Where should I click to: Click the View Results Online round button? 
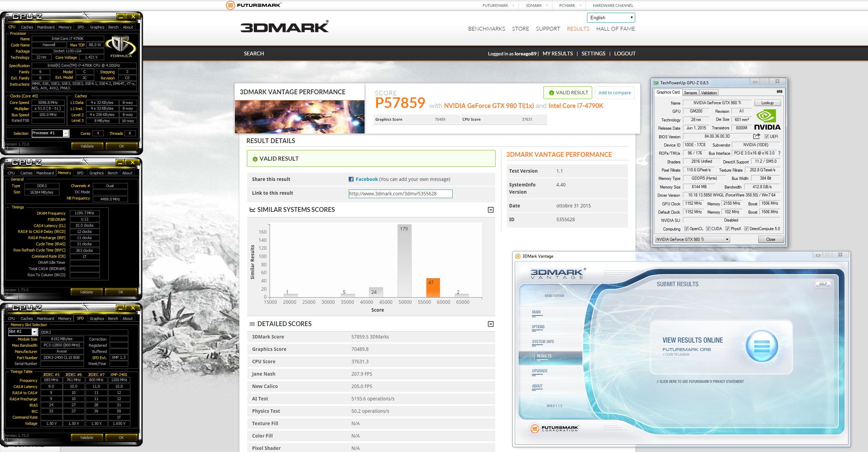[x=762, y=346]
